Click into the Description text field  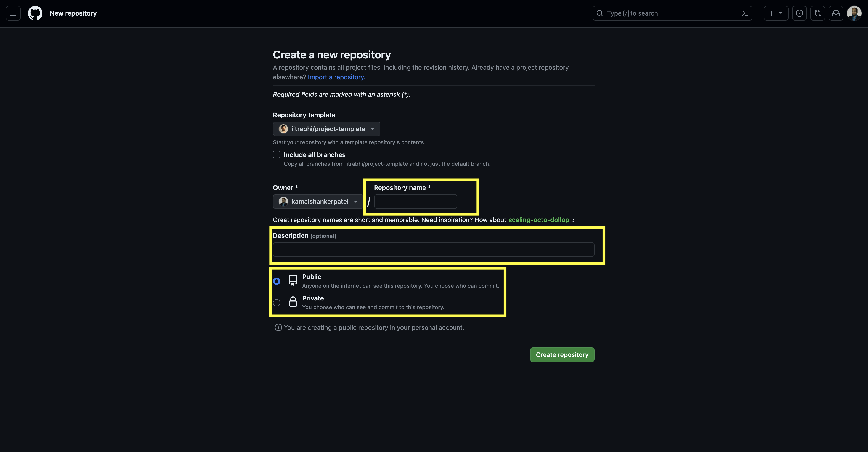click(433, 250)
